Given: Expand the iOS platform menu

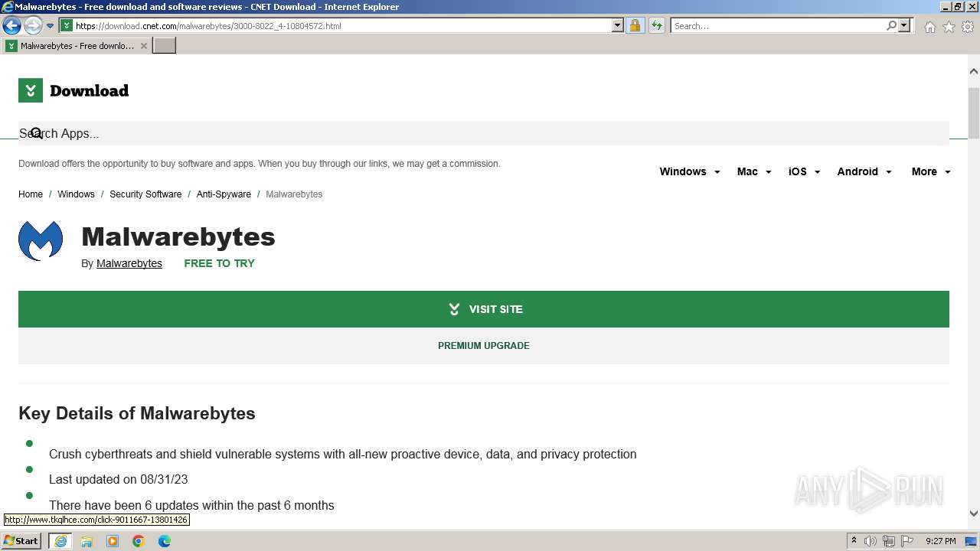Looking at the screenshot, I should (805, 171).
